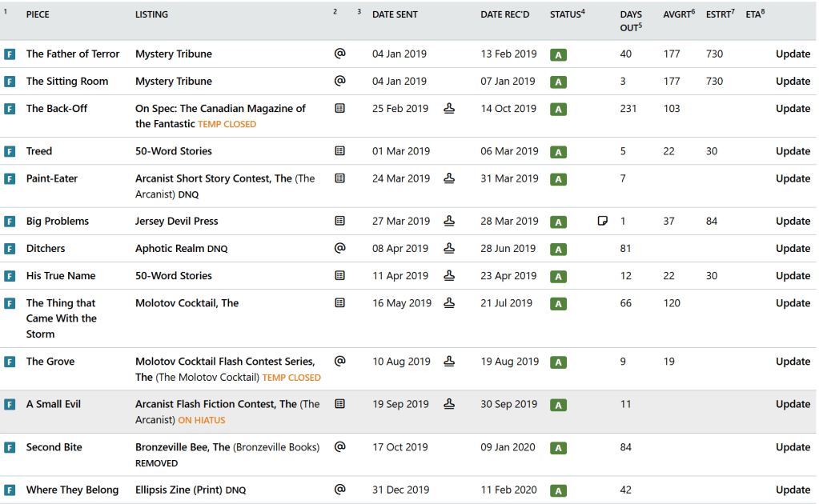Open the piece titled Paint-Eater
Screen dimensions: 819x504
(x=52, y=178)
